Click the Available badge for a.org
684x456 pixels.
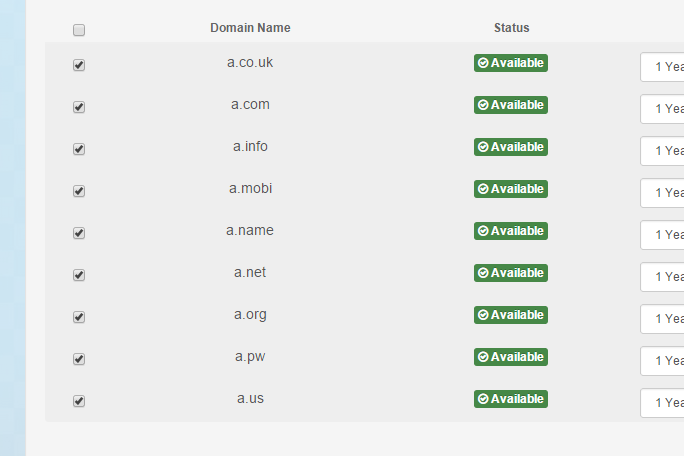click(x=511, y=315)
